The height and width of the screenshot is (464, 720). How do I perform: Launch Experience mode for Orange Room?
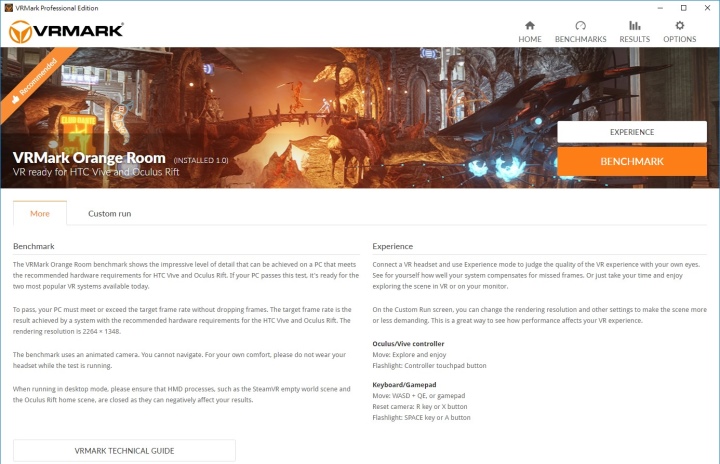tap(631, 132)
